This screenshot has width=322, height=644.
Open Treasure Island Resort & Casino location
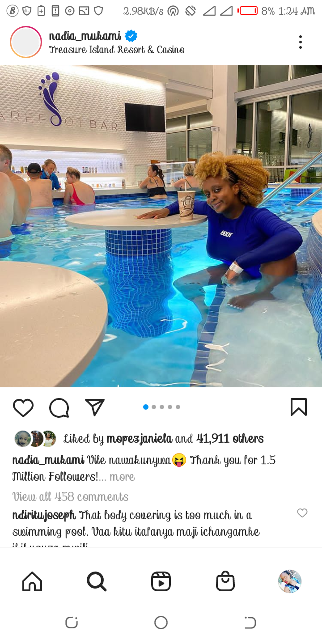point(117,50)
